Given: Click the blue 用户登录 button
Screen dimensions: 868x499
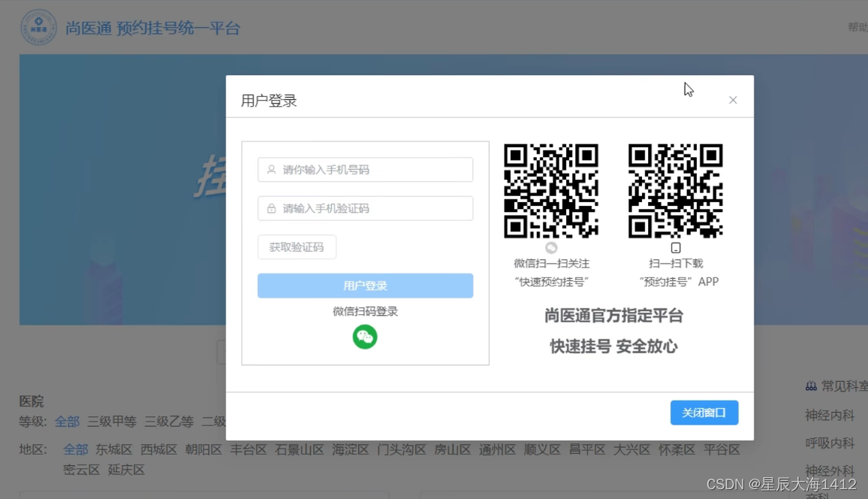Looking at the screenshot, I should [x=366, y=286].
